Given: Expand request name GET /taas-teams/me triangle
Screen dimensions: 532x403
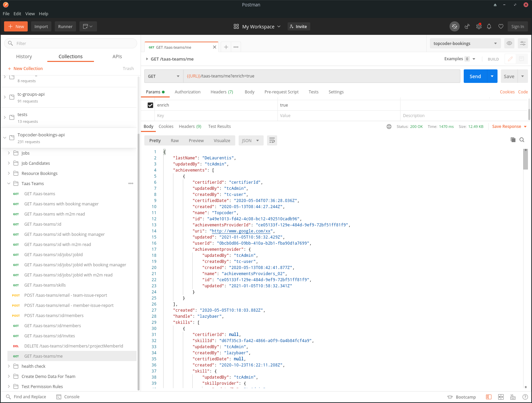Looking at the screenshot, I should point(147,59).
